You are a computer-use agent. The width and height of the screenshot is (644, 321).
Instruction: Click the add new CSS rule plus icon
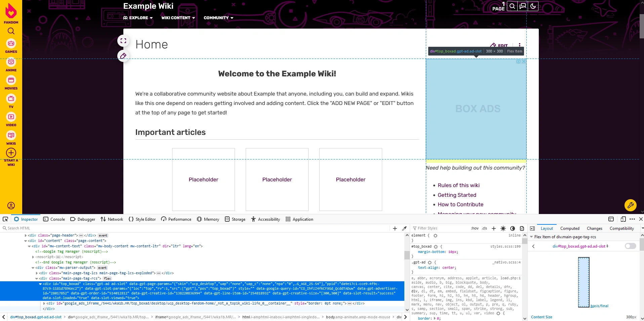pos(493,228)
